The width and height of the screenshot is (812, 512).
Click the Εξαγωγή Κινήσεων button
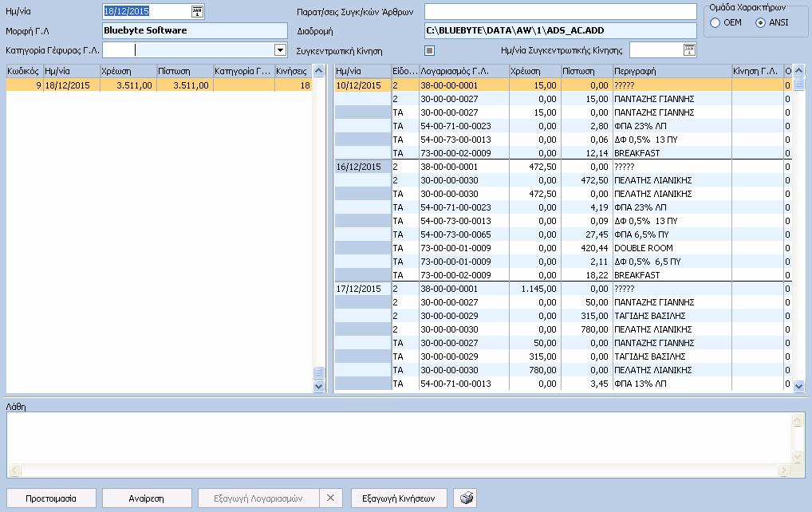[x=399, y=498]
